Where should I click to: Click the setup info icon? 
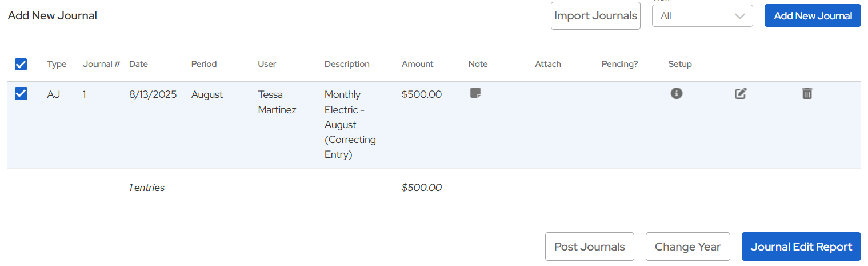[x=677, y=93]
